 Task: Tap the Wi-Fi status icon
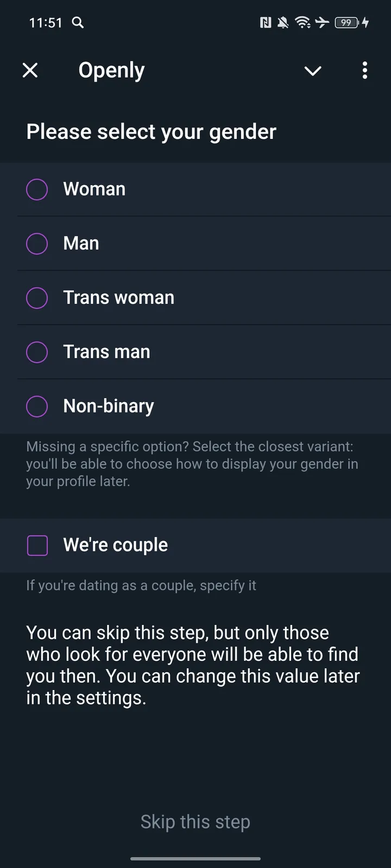click(x=302, y=22)
